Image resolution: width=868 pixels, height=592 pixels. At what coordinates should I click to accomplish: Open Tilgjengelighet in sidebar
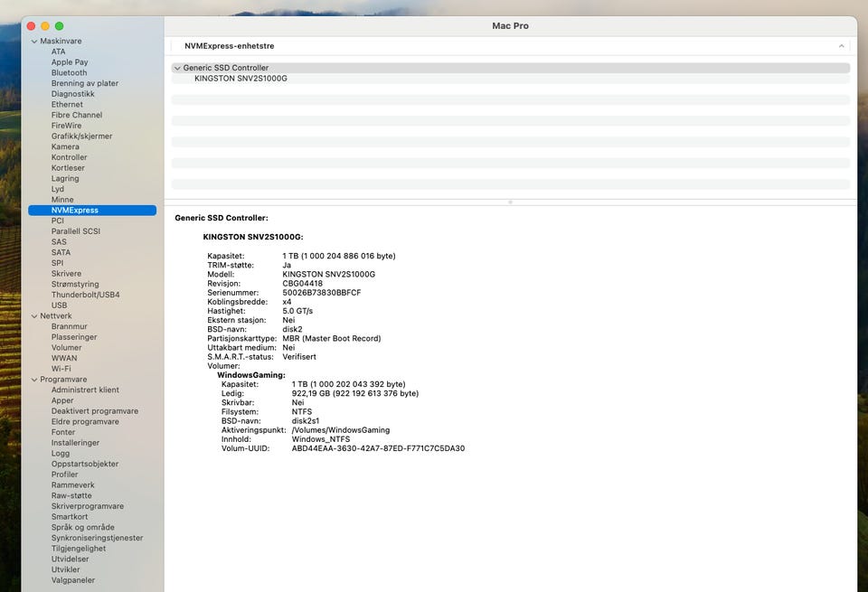(x=79, y=549)
